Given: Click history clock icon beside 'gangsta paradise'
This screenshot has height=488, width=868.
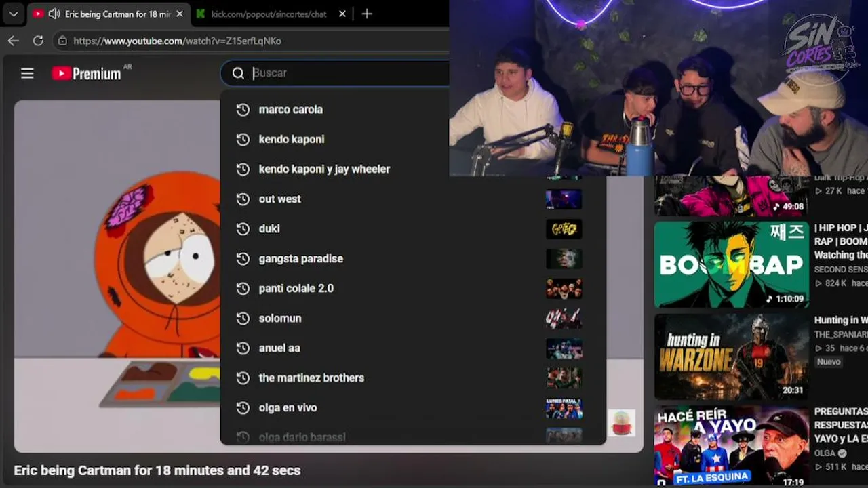Looking at the screenshot, I should click(x=243, y=258).
